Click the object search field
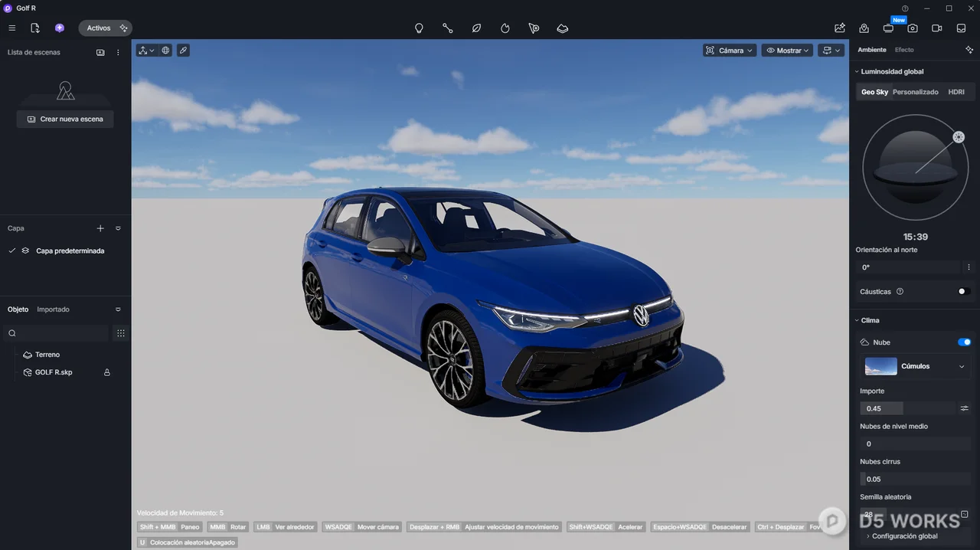Viewport: 980px width, 550px height. tap(57, 333)
